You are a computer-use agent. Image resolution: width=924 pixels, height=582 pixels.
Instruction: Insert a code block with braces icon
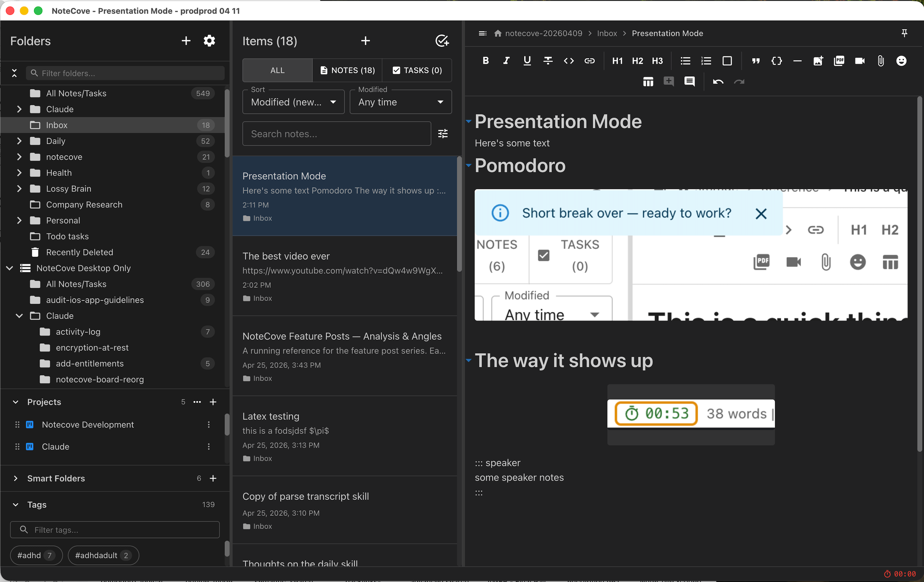[x=776, y=61]
